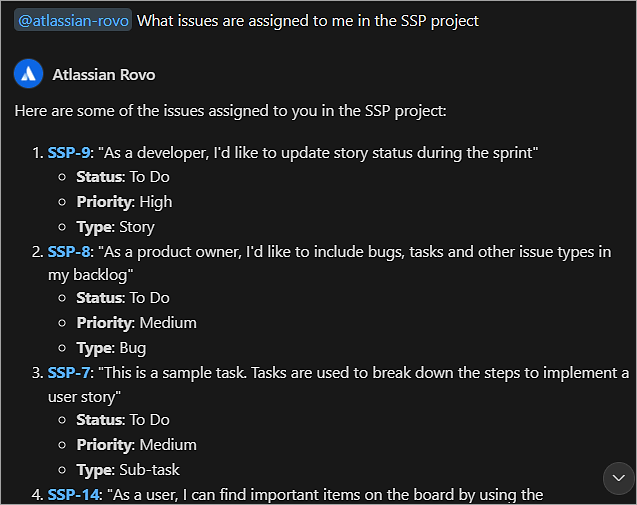
Task: Click the Atlassian Rovo sender name
Action: click(104, 74)
